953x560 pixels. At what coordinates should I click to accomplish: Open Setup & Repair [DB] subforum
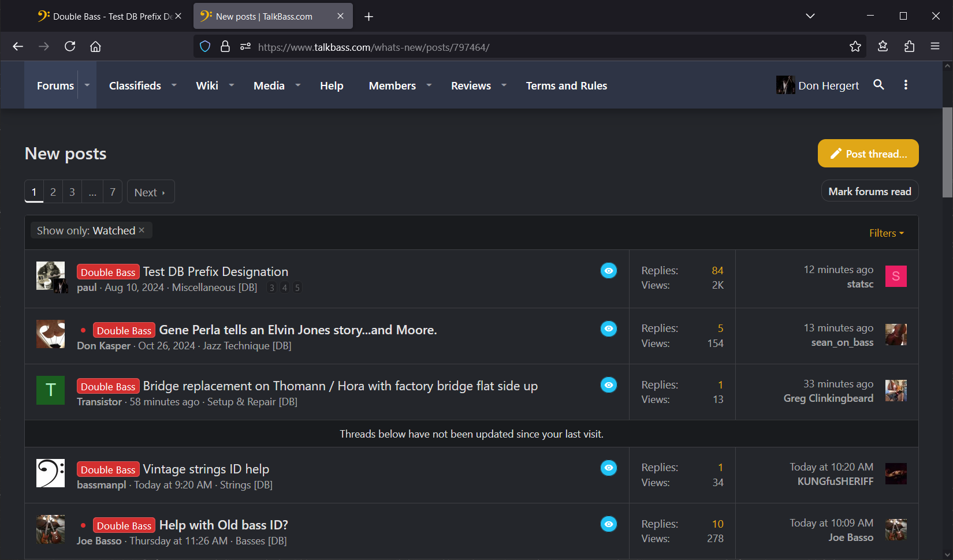[252, 402]
